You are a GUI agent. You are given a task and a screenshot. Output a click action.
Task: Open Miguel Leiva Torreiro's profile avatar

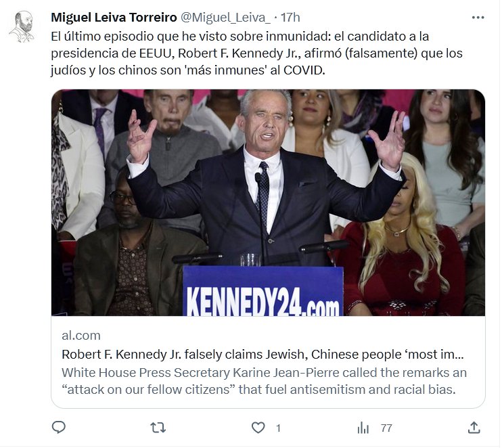[x=22, y=27]
